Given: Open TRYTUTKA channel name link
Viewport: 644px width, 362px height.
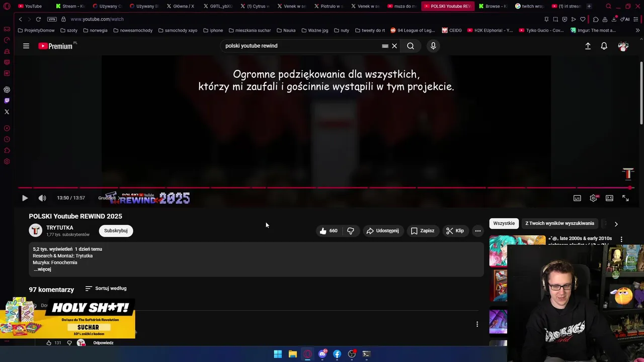Looking at the screenshot, I should tap(60, 228).
